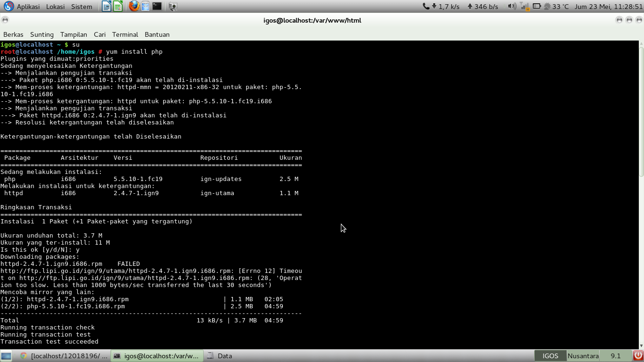644x362 pixels.
Task: Click the '--> Resolusi ketergantungan telah diselesaikan' line
Action: [x=87, y=123]
